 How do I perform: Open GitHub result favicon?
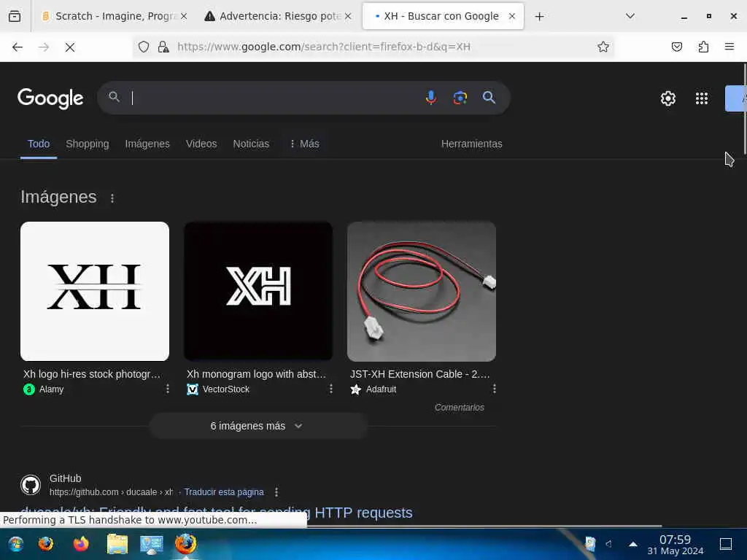click(31, 485)
